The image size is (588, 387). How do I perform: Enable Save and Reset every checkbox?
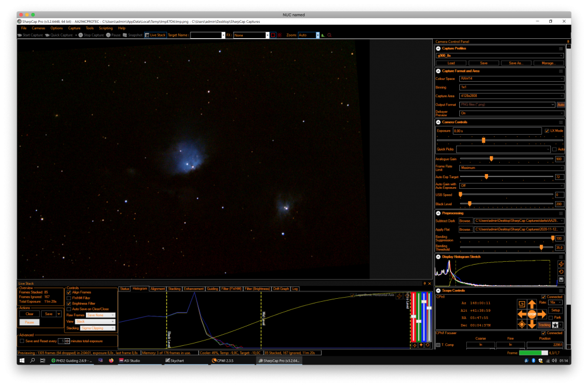tap(22, 341)
